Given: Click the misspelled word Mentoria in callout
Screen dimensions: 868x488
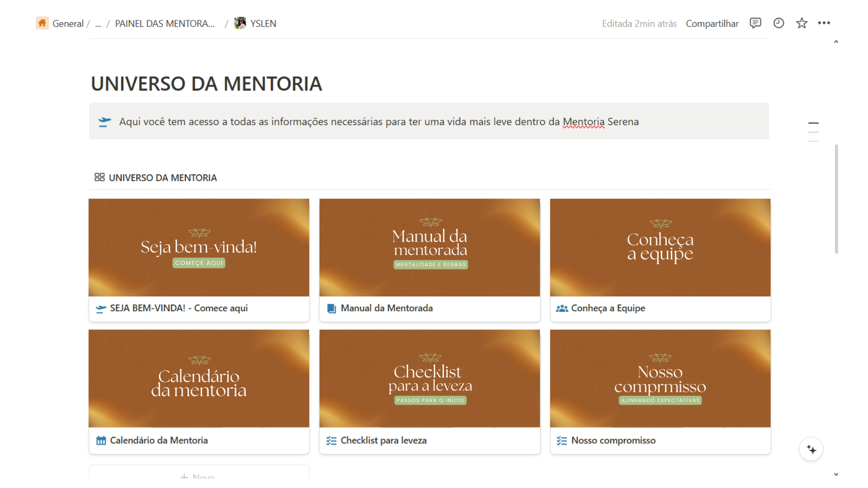Looking at the screenshot, I should pos(583,122).
